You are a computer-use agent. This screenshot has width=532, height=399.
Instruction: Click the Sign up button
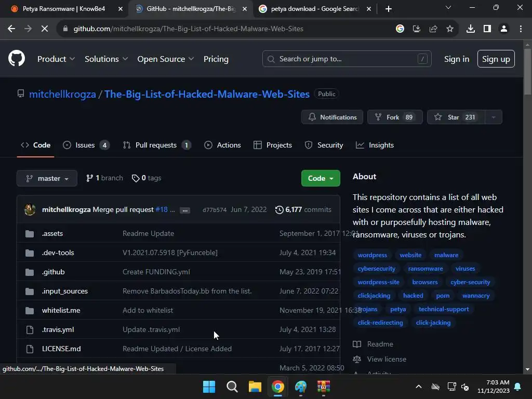[496, 59]
